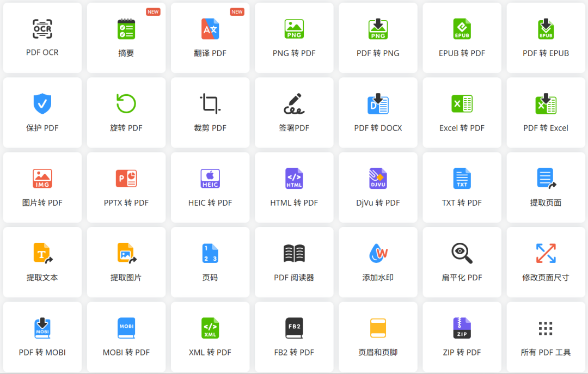Open the EPUB 转 PDF icon
This screenshot has height=374, width=588.
(462, 29)
